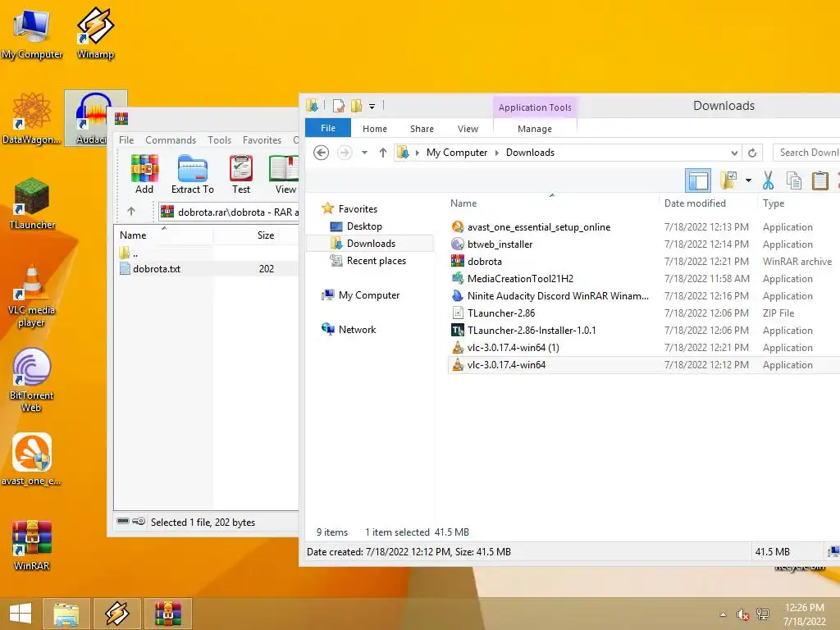This screenshot has width=840, height=630.
Task: Open the File tab in Explorer
Action: (x=328, y=128)
